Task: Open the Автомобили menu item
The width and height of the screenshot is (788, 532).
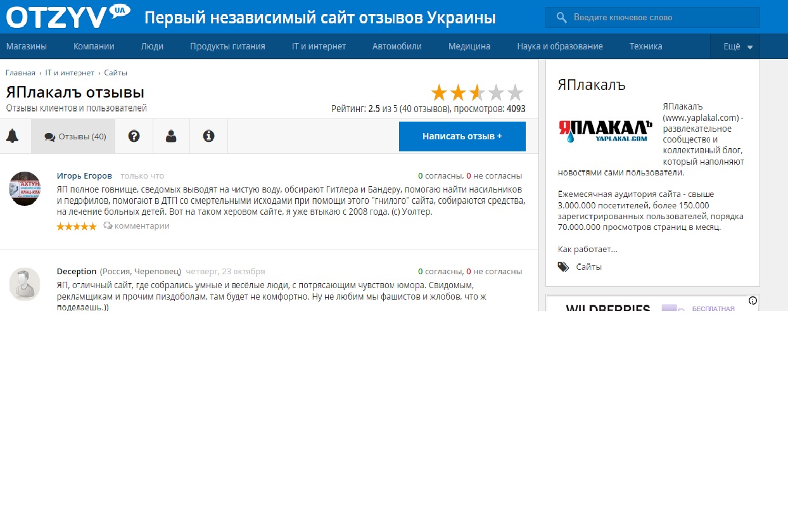Action: click(397, 46)
